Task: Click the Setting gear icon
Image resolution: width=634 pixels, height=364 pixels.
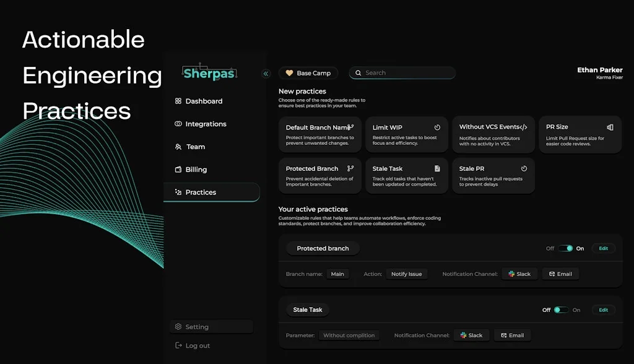Action: coord(178,326)
